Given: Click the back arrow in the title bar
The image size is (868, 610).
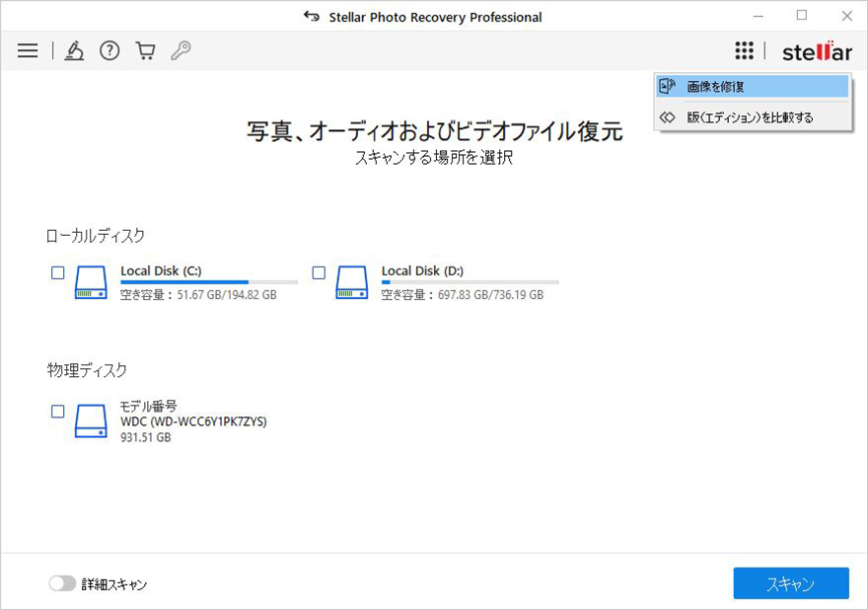Looking at the screenshot, I should (x=310, y=16).
